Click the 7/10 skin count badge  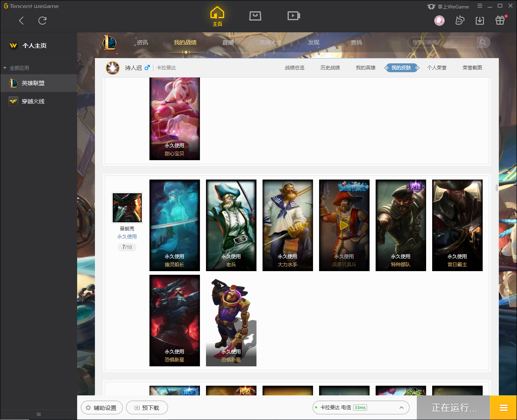(127, 247)
